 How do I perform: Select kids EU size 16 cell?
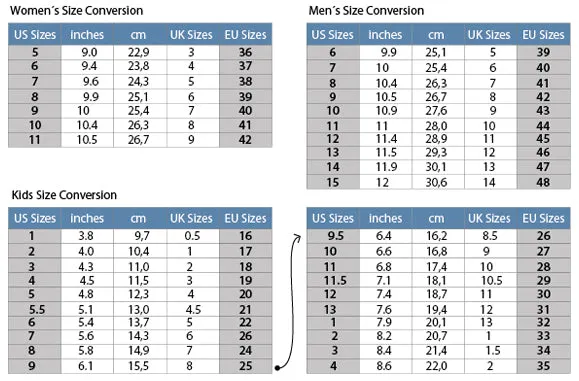click(x=246, y=236)
